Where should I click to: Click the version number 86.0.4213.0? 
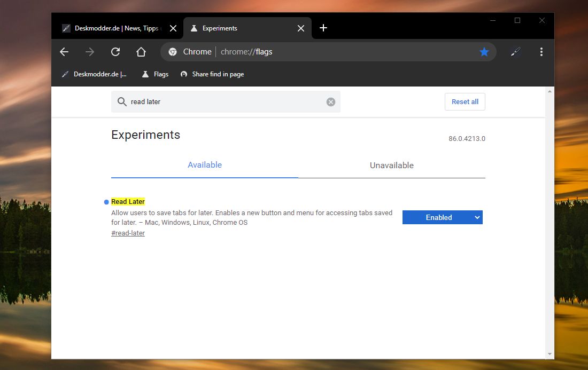click(467, 139)
